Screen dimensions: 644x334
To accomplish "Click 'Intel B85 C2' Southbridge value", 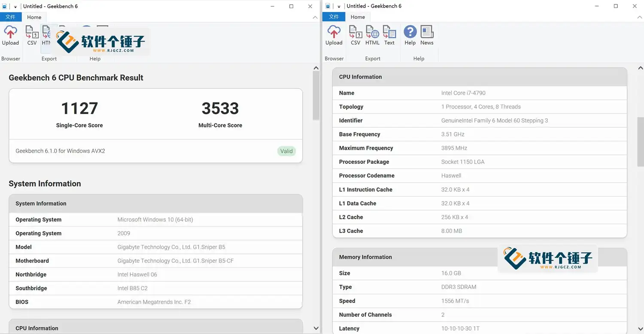I will pyautogui.click(x=133, y=288).
